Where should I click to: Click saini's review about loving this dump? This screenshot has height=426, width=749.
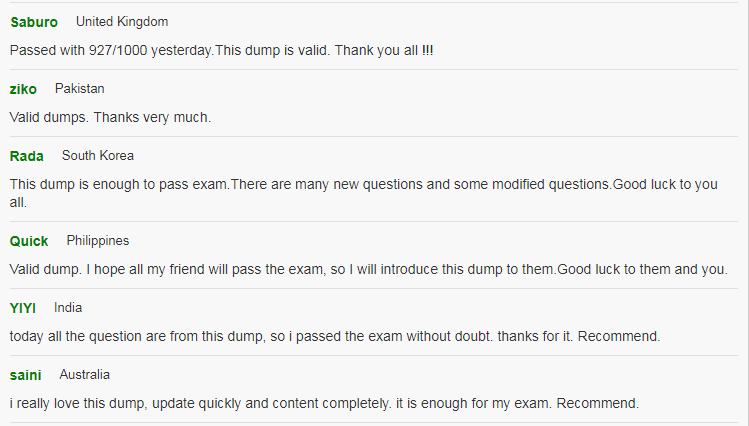tap(324, 403)
